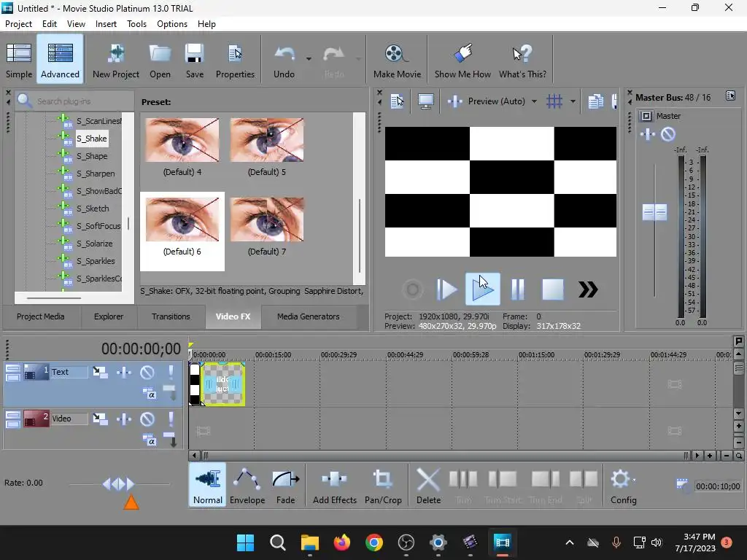
Task: Activate What's This help
Action: (x=522, y=60)
